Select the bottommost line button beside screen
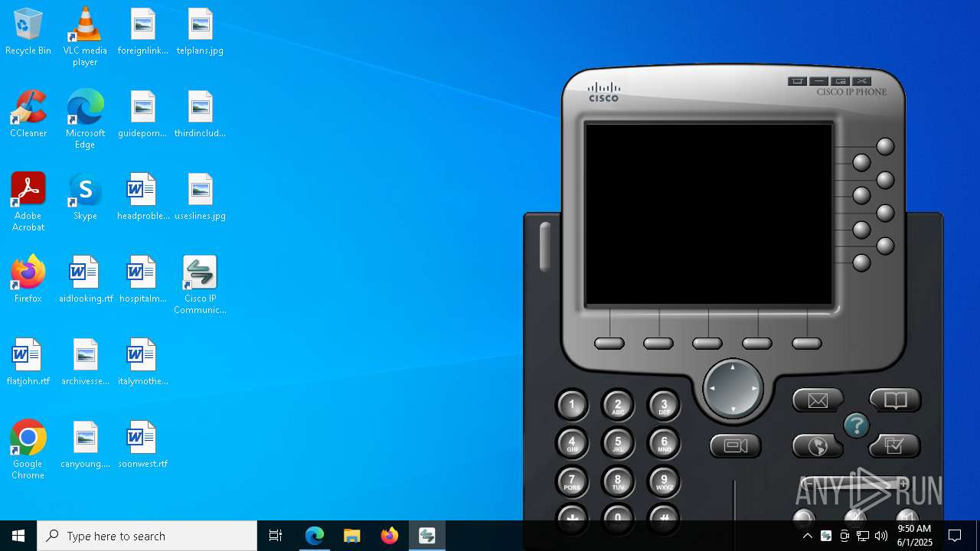The height and width of the screenshot is (551, 980). click(861, 262)
